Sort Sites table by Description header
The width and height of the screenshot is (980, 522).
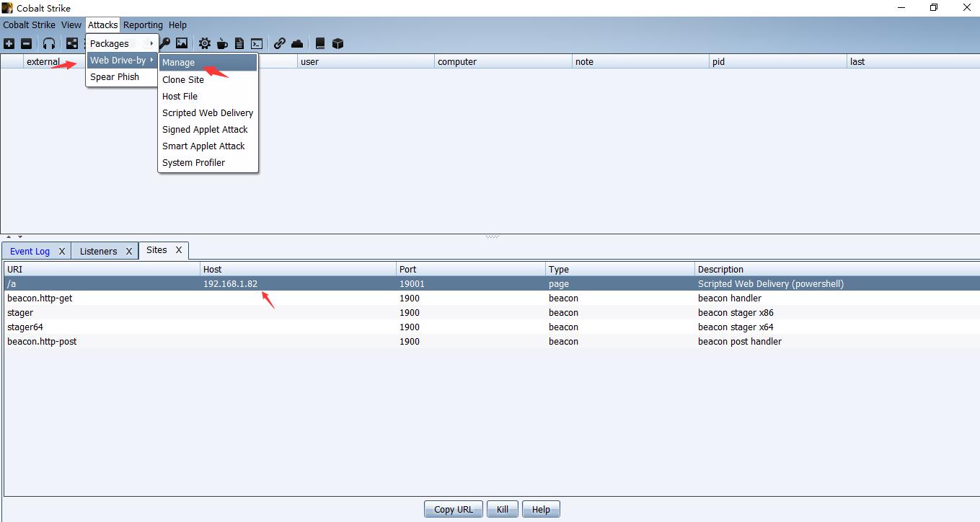pos(837,269)
